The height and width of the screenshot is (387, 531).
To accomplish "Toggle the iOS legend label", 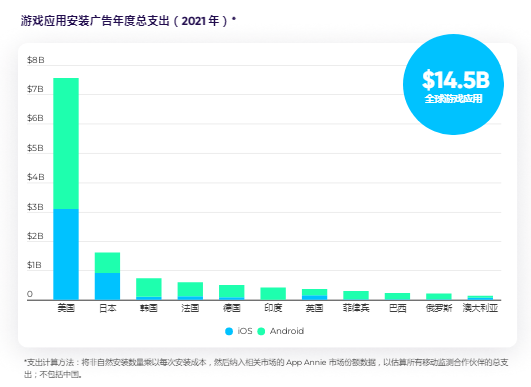I will [x=245, y=331].
